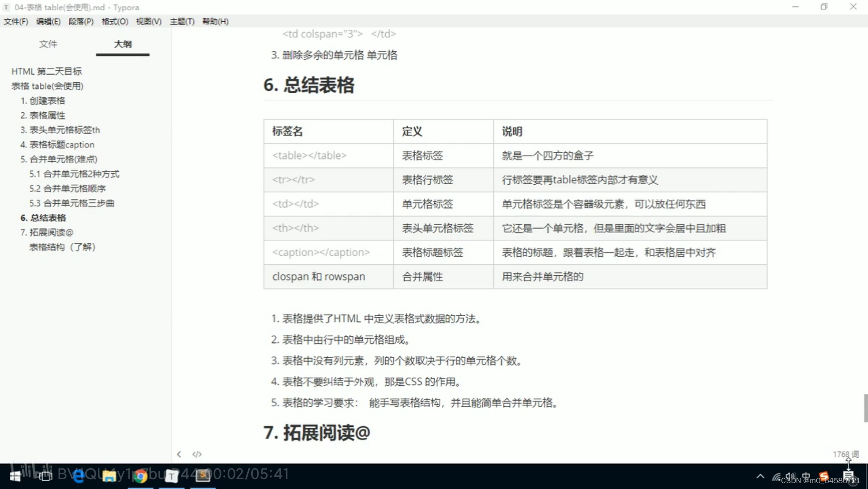The image size is (868, 489).
Task: Click the 表格行标签 cell
Action: coord(443,180)
